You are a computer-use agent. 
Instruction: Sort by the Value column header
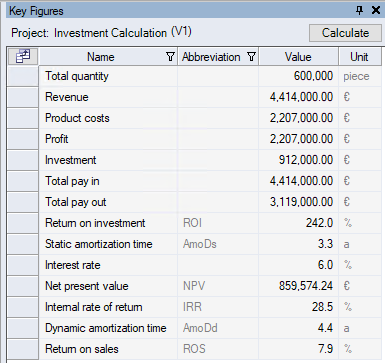[x=298, y=57]
